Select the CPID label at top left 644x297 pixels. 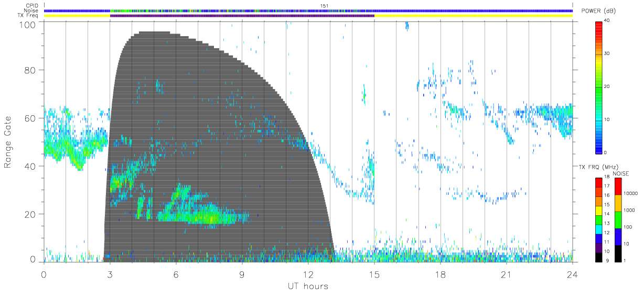(x=33, y=6)
